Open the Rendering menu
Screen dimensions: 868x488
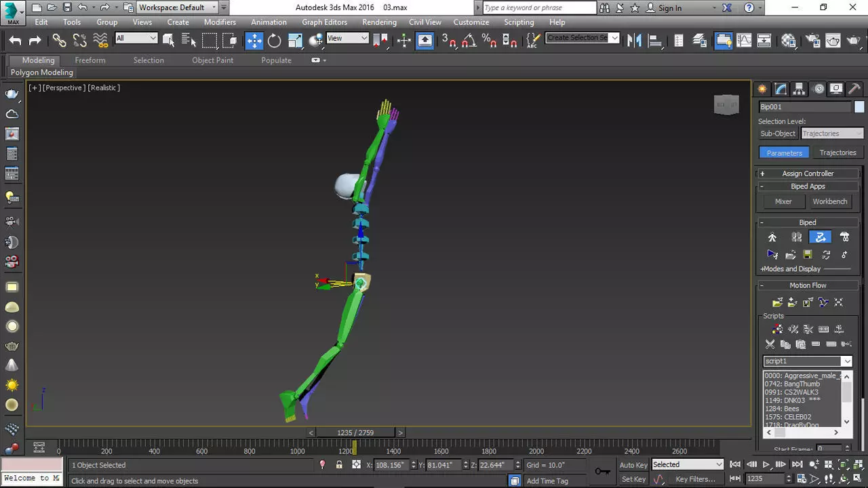point(379,22)
